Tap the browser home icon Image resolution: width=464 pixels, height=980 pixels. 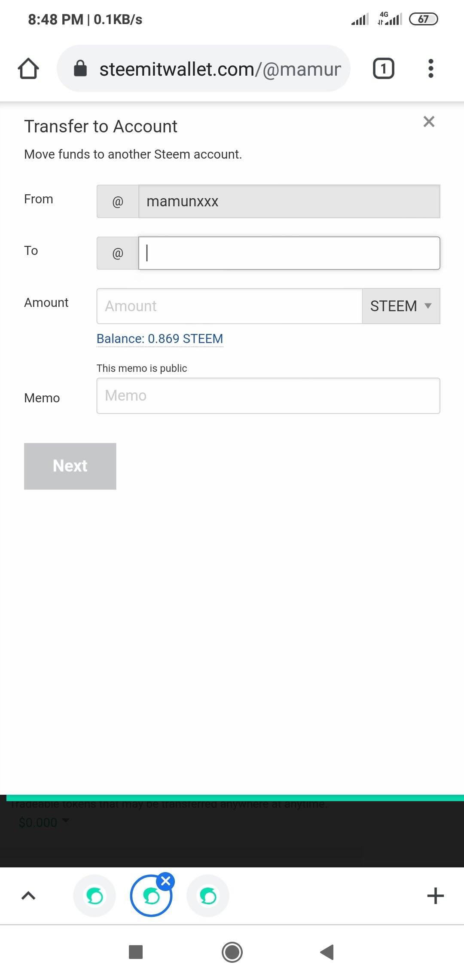(x=28, y=69)
